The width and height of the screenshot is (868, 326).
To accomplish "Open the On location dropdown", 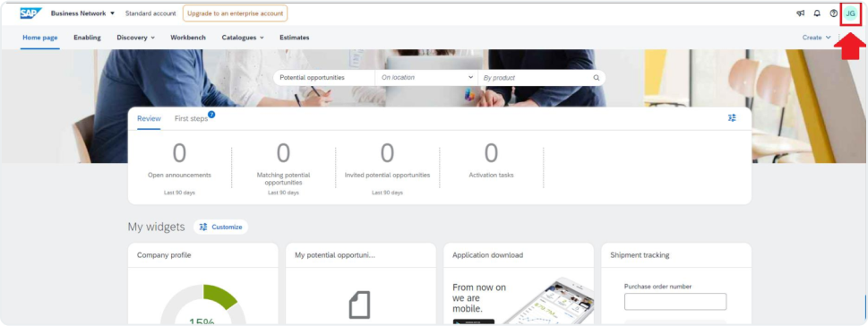I will (426, 78).
